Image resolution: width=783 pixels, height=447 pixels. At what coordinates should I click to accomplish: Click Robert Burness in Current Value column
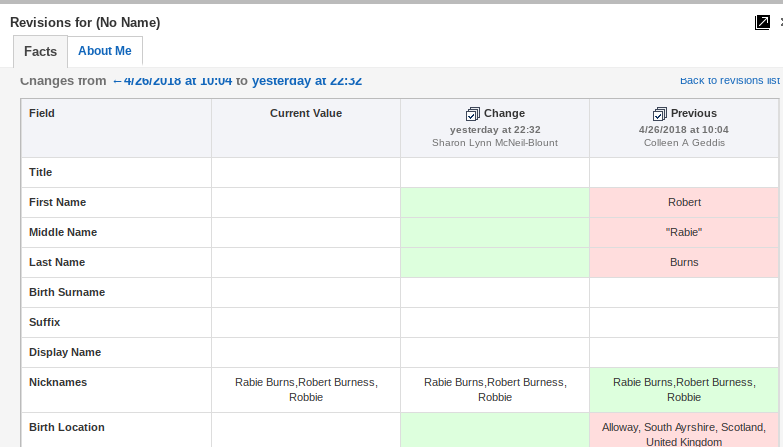(x=336, y=382)
